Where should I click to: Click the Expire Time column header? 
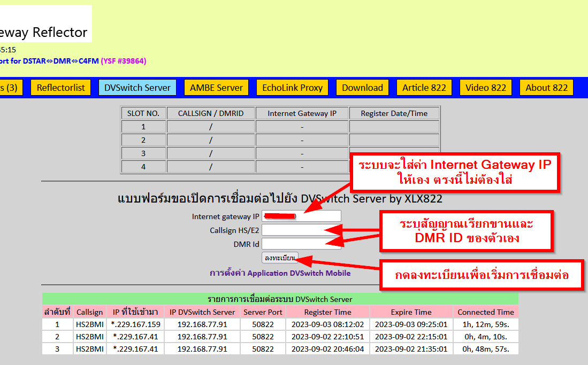coord(411,312)
